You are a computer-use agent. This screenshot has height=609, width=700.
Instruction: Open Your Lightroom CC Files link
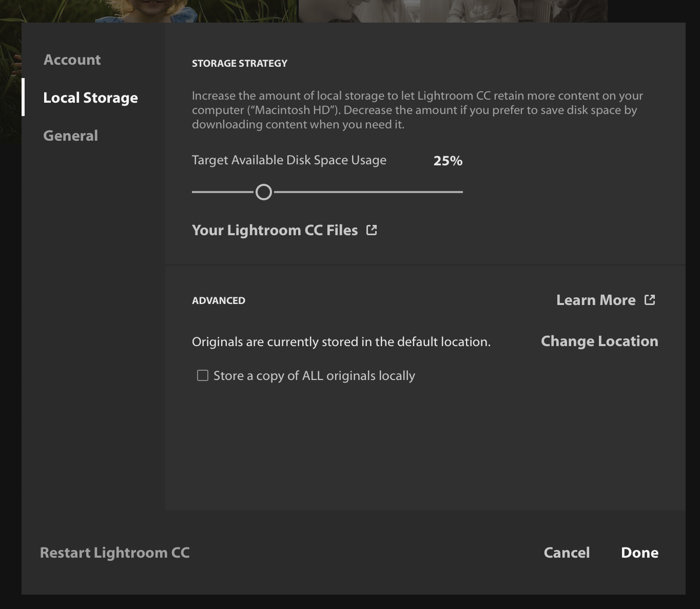pyautogui.click(x=275, y=230)
